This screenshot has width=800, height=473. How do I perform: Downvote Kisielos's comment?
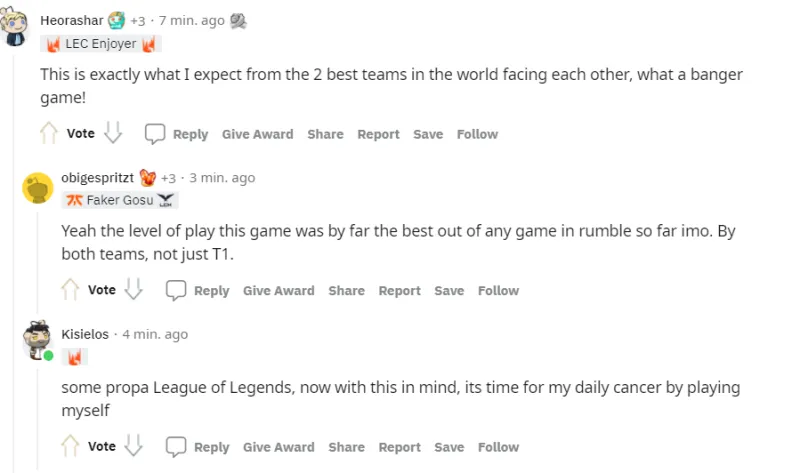click(134, 446)
